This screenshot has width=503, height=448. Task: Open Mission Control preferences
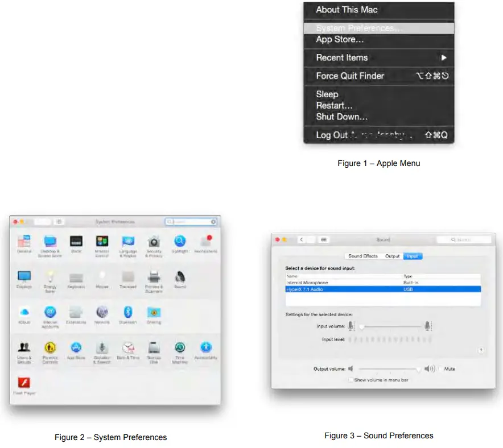[102, 241]
